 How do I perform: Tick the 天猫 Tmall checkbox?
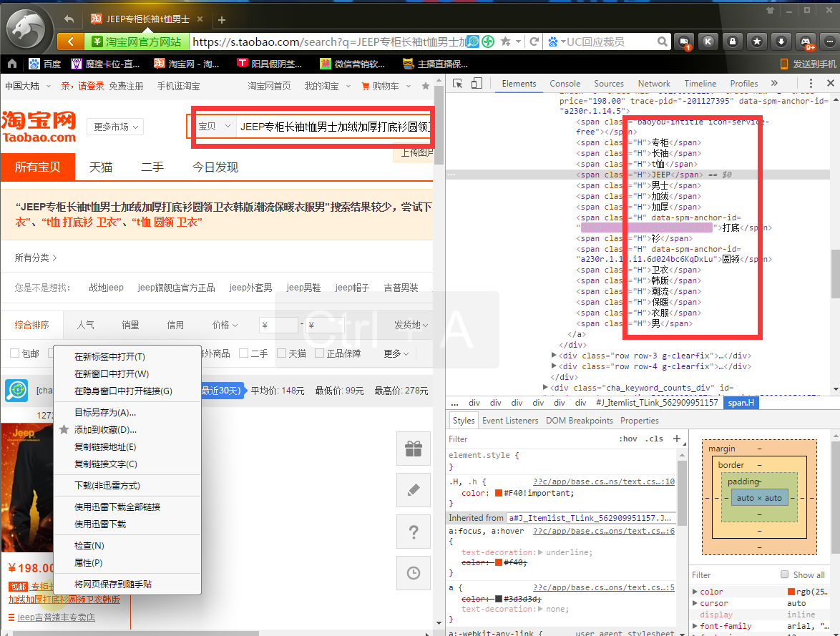pyautogui.click(x=281, y=353)
